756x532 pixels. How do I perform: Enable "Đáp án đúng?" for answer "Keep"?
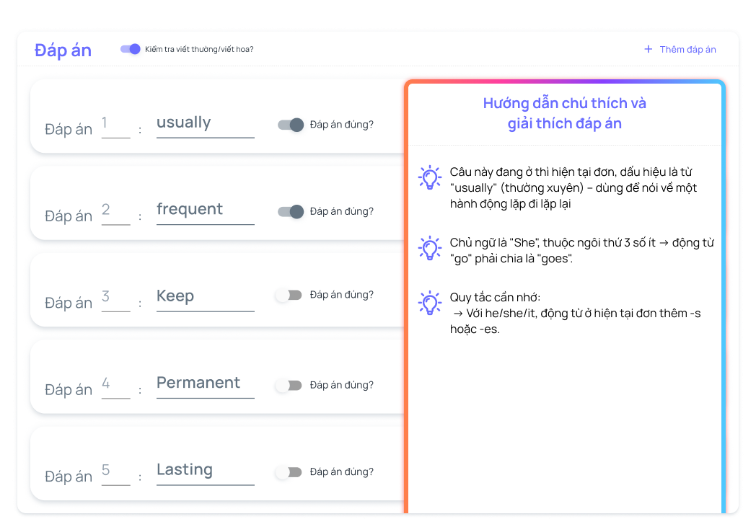pyautogui.click(x=289, y=295)
